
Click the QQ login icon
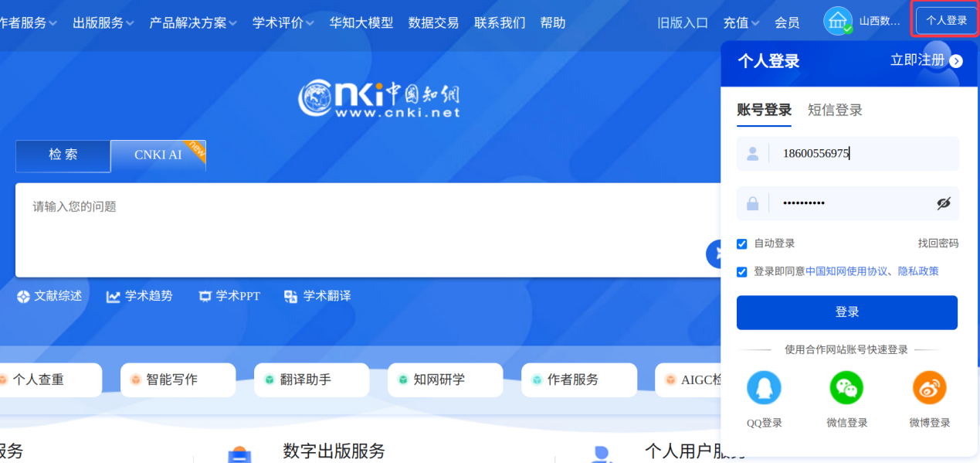tap(764, 388)
